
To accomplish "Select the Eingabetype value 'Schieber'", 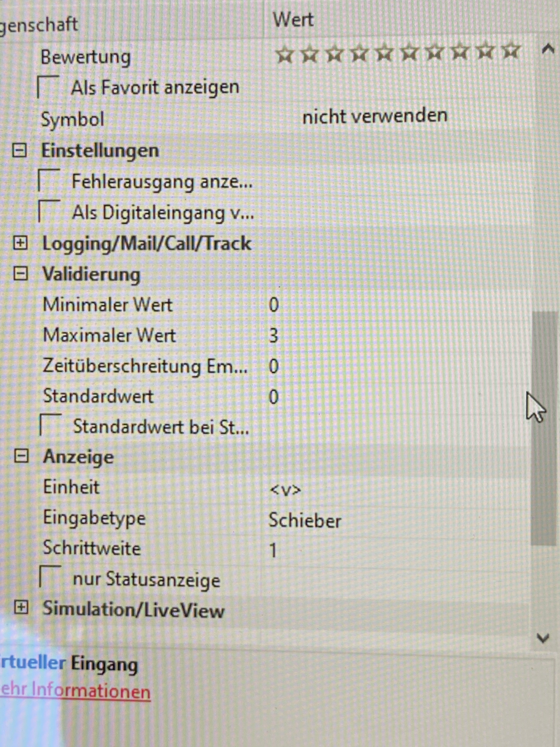I will click(304, 520).
